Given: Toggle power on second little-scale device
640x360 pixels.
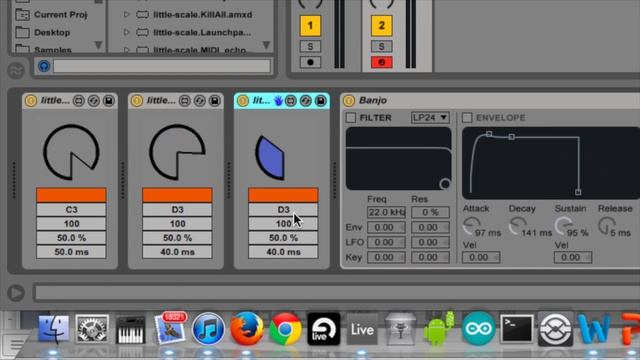Looking at the screenshot, I should tap(137, 100).
